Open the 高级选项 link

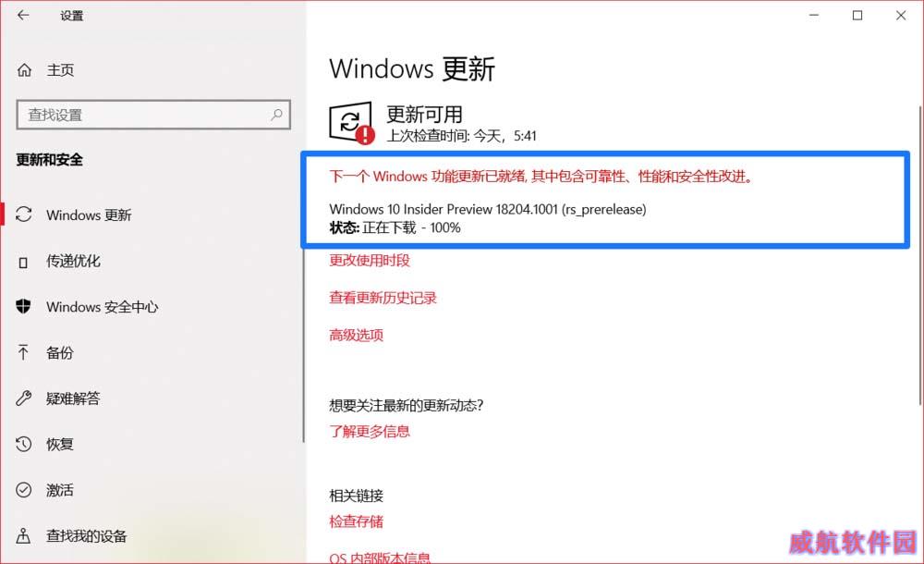(x=356, y=335)
